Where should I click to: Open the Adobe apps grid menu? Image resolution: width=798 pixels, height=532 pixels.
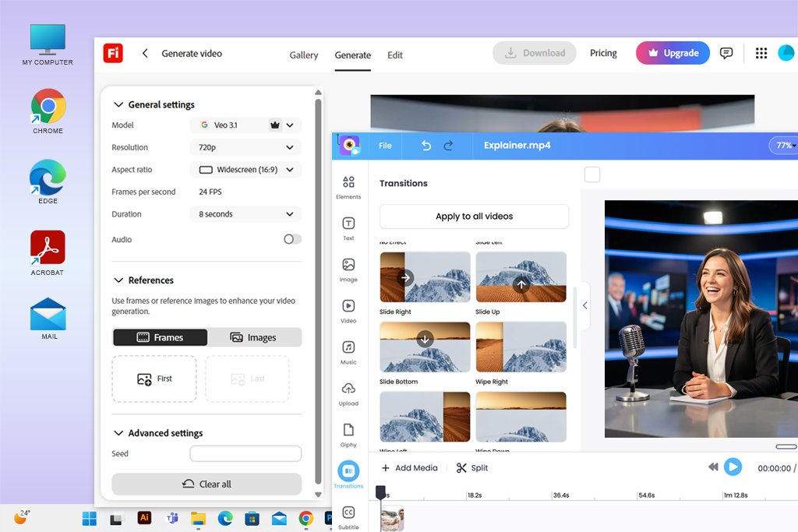[x=761, y=53]
